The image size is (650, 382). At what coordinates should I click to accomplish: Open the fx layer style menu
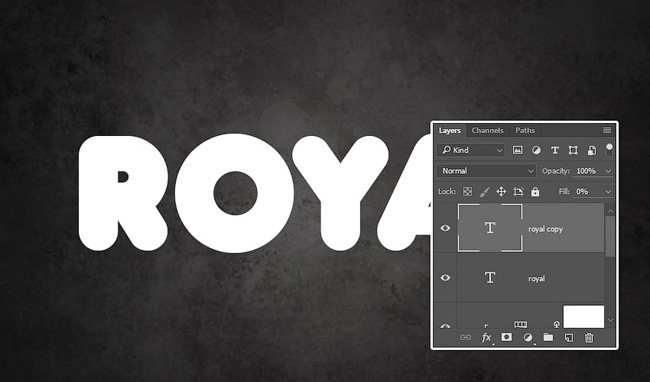[486, 337]
